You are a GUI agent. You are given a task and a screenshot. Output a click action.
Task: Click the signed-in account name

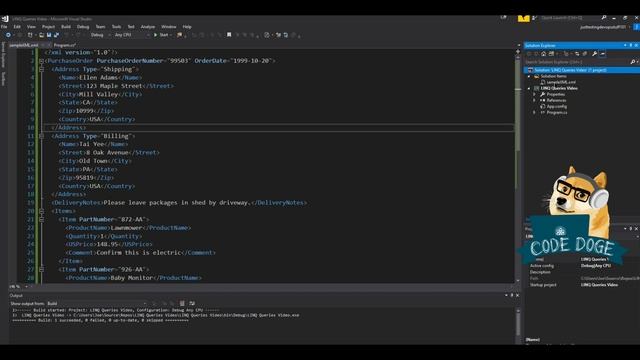(602, 27)
